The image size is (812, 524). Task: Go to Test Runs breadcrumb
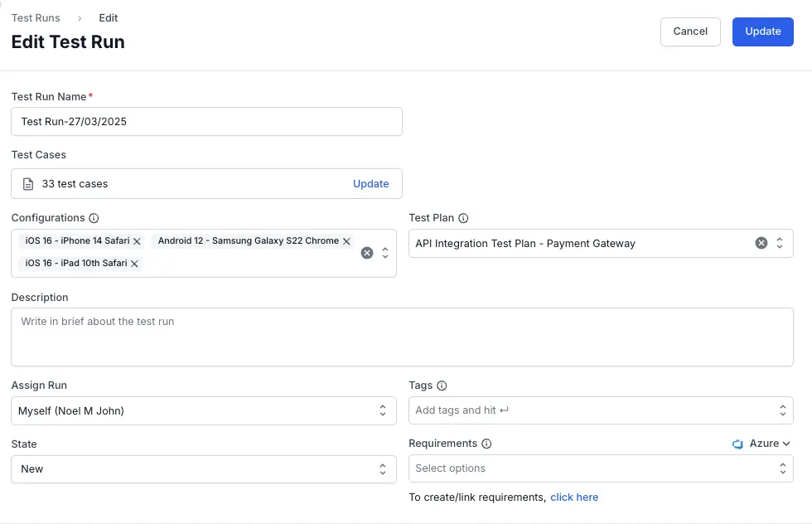36,17
